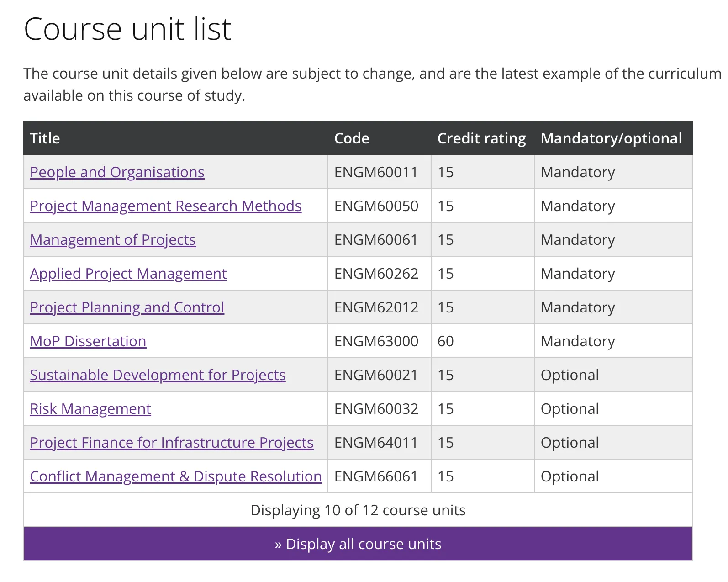Click the Mandatory/optional column header
This screenshot has width=728, height=582.
click(x=611, y=138)
